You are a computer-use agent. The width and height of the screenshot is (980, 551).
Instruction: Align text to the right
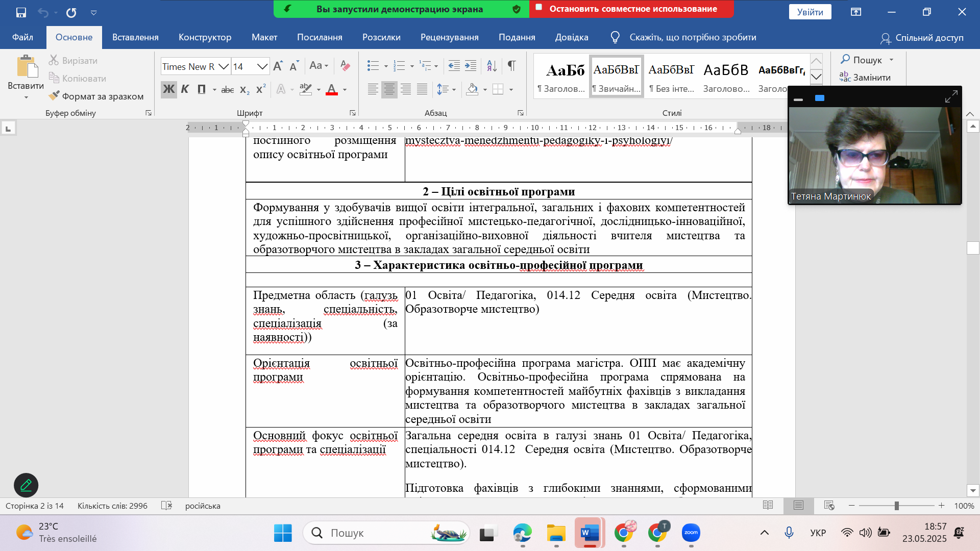click(x=406, y=90)
